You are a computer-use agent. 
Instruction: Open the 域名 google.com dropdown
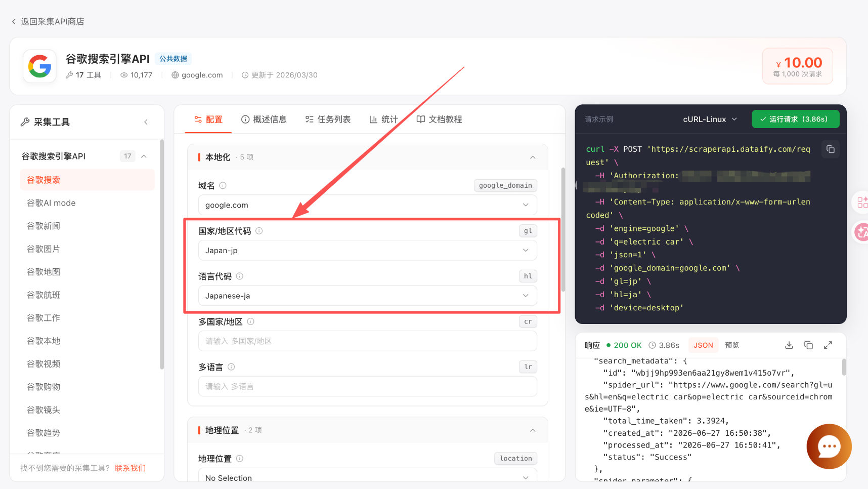pos(367,205)
